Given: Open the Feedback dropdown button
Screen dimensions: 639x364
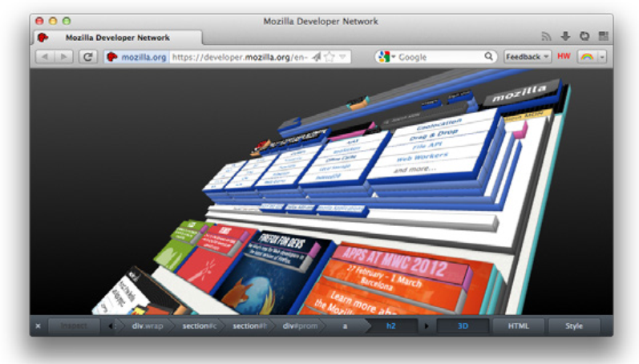Looking at the screenshot, I should click(528, 57).
